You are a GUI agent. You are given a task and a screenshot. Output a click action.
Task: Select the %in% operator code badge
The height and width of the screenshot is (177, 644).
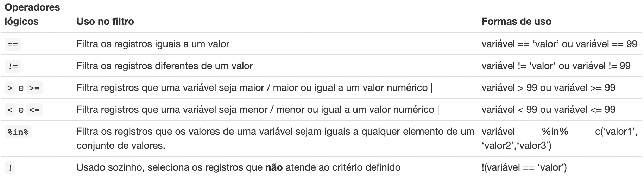tap(18, 132)
